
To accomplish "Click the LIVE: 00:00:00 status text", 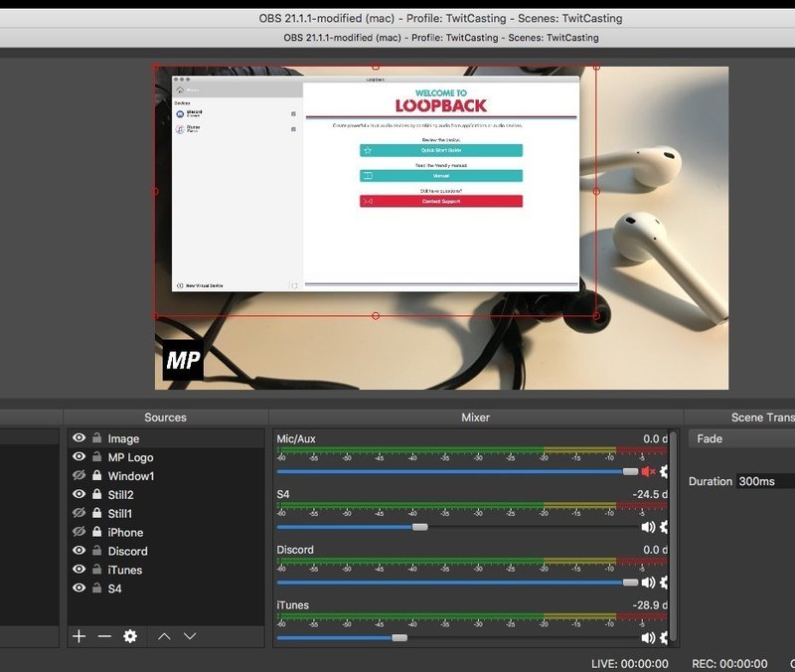I will coord(630,663).
